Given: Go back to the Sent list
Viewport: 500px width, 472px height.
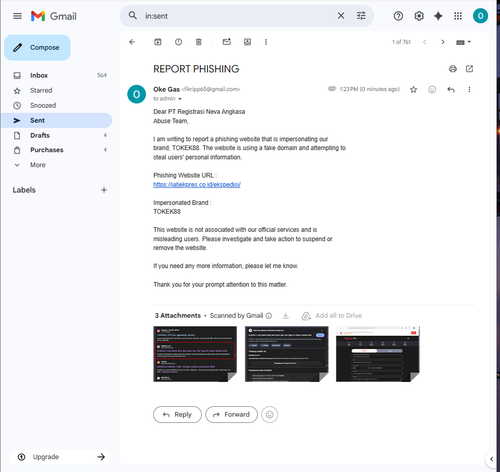Looking at the screenshot, I should point(132,42).
